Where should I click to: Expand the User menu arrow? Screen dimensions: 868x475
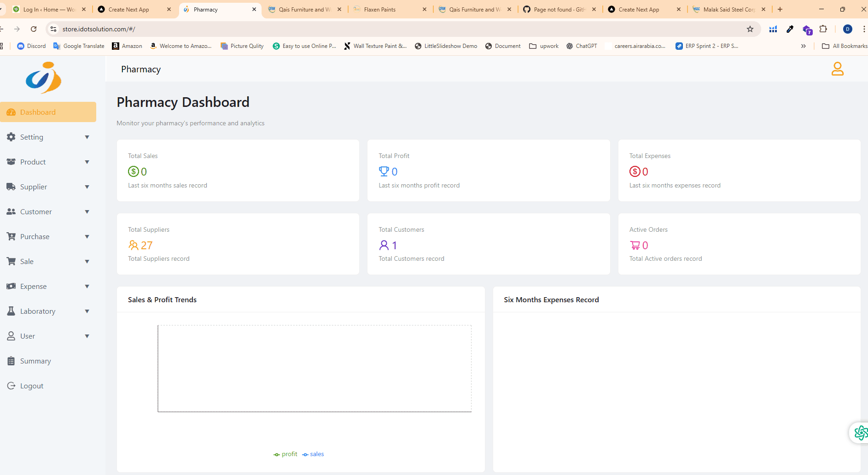[x=87, y=336]
